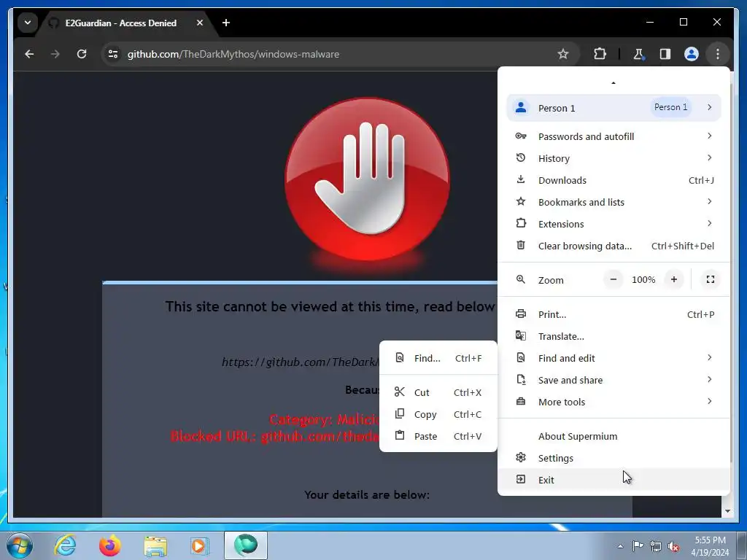Open More tools menu item
Image resolution: width=747 pixels, height=560 pixels.
614,402
